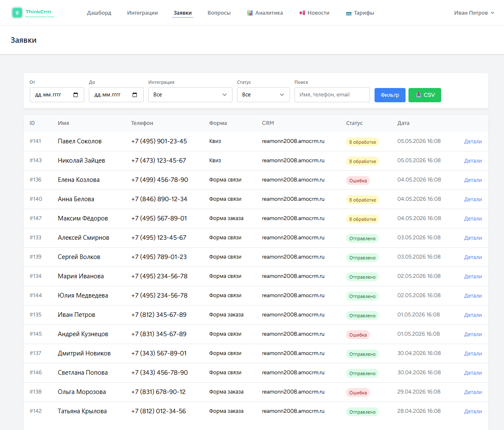Expand the Интеграция dropdown
Screen dimensions: 504x430
pyautogui.click(x=190, y=95)
